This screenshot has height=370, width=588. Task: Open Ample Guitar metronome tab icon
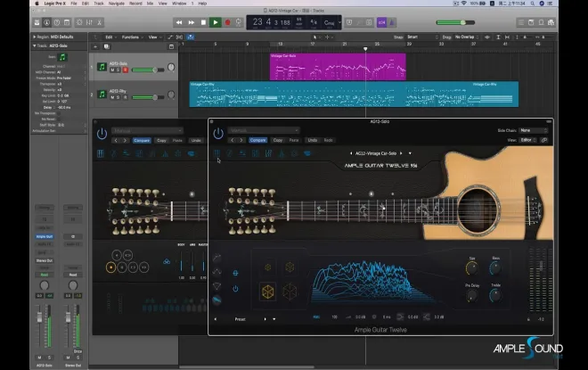click(x=282, y=153)
